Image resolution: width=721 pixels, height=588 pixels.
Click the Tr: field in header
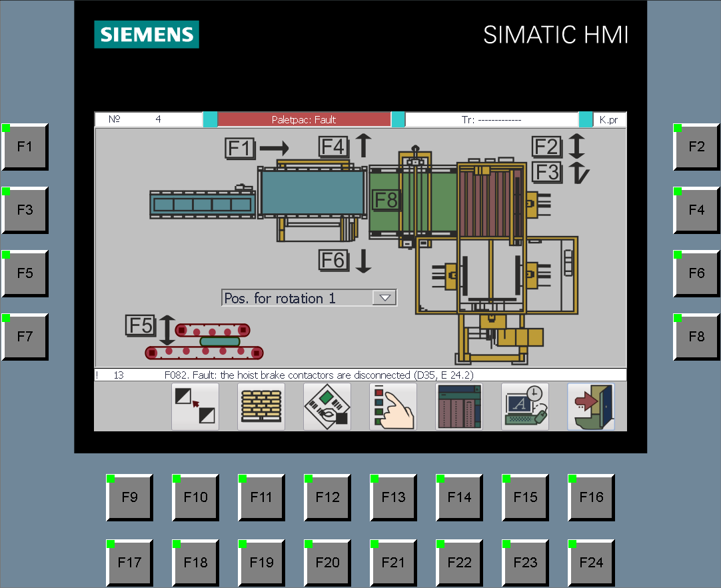492,119
